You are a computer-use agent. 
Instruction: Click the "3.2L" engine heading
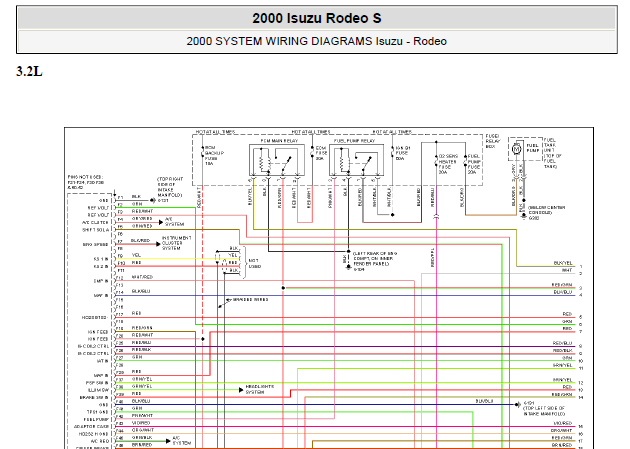[29, 71]
